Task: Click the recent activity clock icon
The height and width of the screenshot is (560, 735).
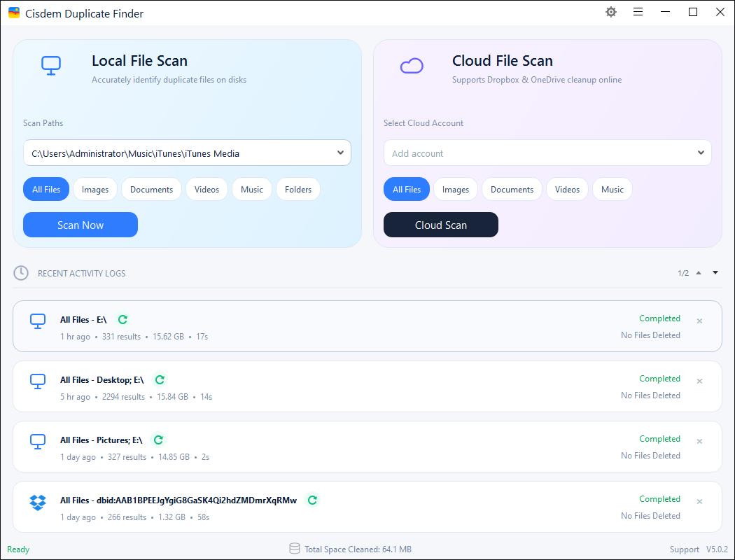Action: (20, 273)
